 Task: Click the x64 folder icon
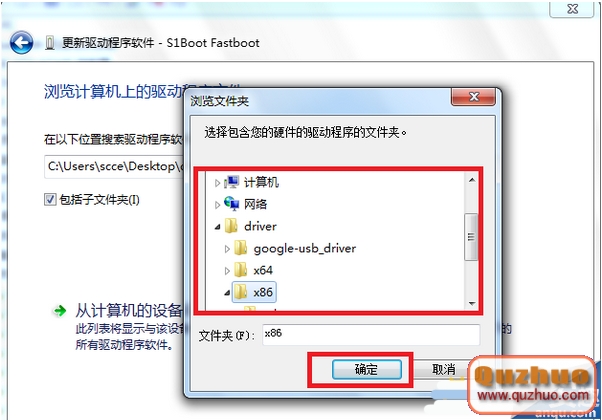pyautogui.click(x=241, y=270)
